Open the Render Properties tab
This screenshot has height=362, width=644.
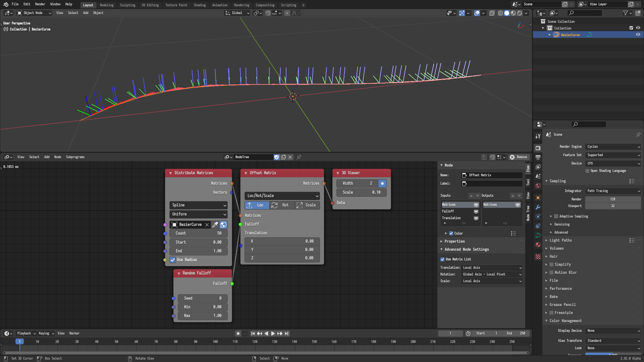(538, 147)
